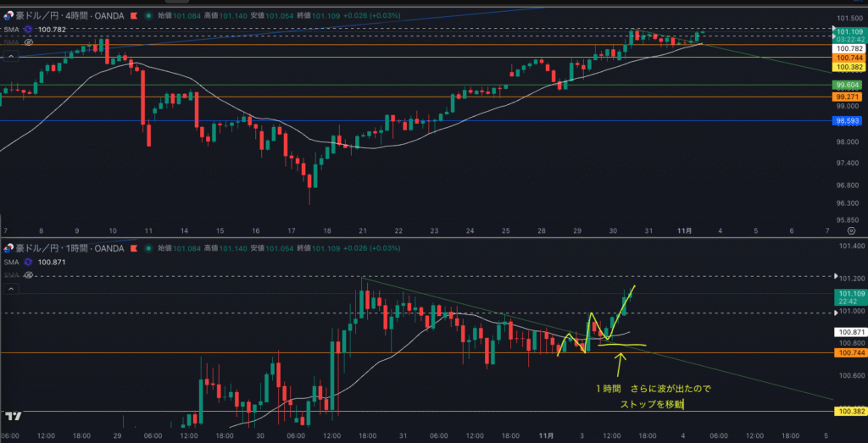Click the green 99.604 price label
Screen dimensions: 868x443
pos(849,86)
